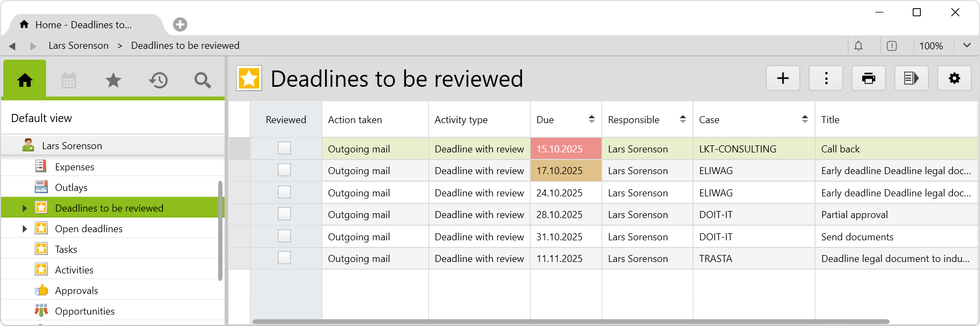Open the calendar sidebar tab

(x=69, y=81)
